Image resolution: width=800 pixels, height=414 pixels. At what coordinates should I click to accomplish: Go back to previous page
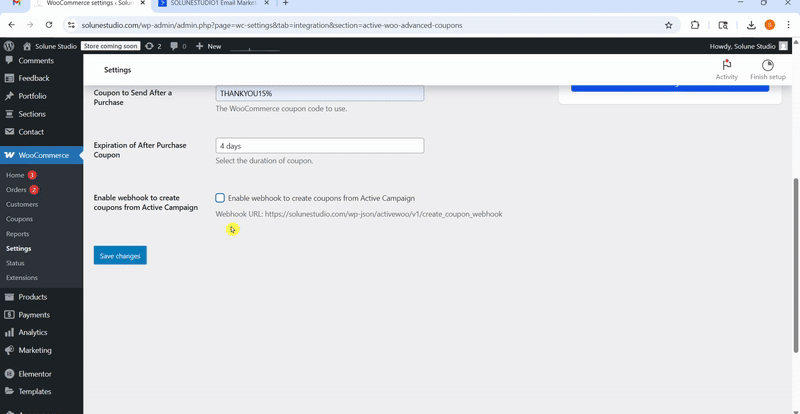12,25
